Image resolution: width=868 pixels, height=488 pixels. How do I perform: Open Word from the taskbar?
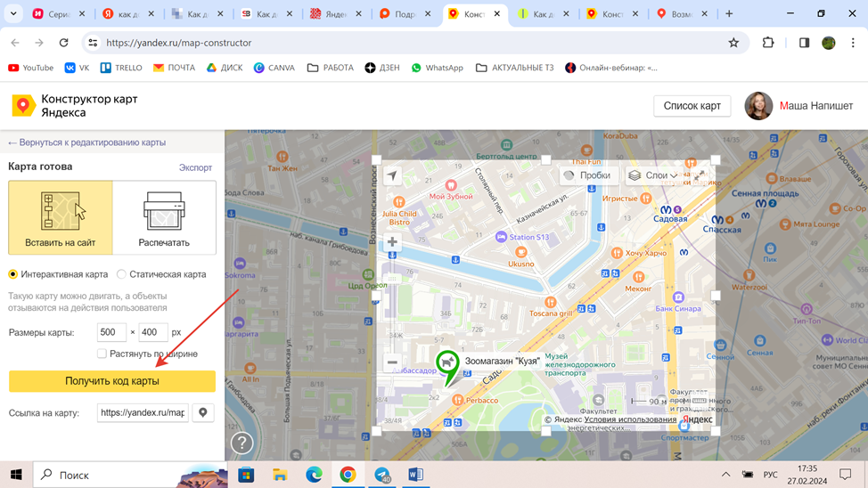coord(416,475)
